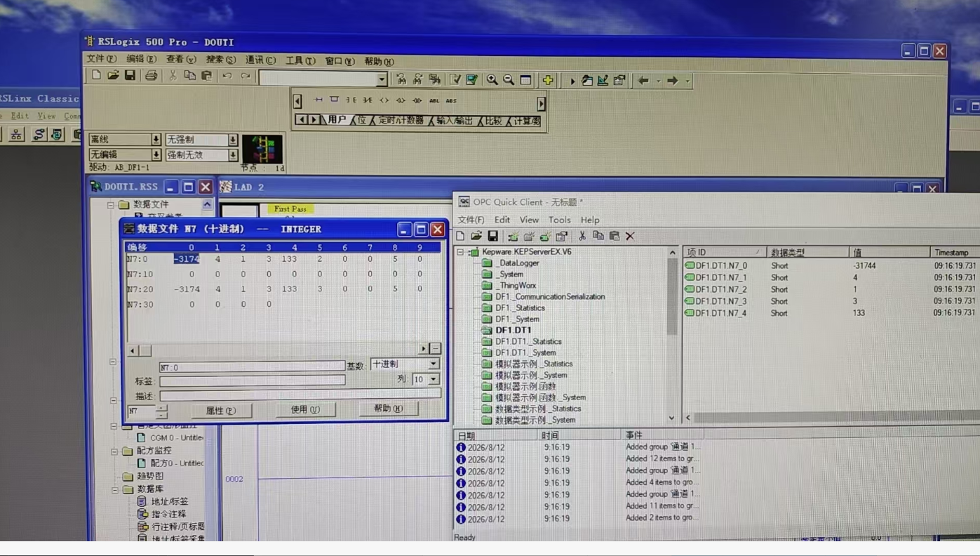
Task: Click New icon in OPC Quick Client toolbar
Action: click(461, 237)
